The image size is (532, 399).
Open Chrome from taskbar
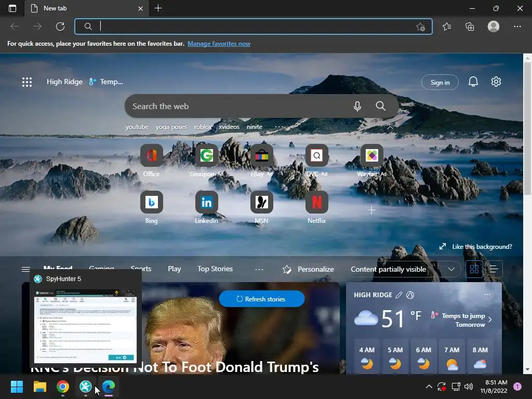point(63,387)
